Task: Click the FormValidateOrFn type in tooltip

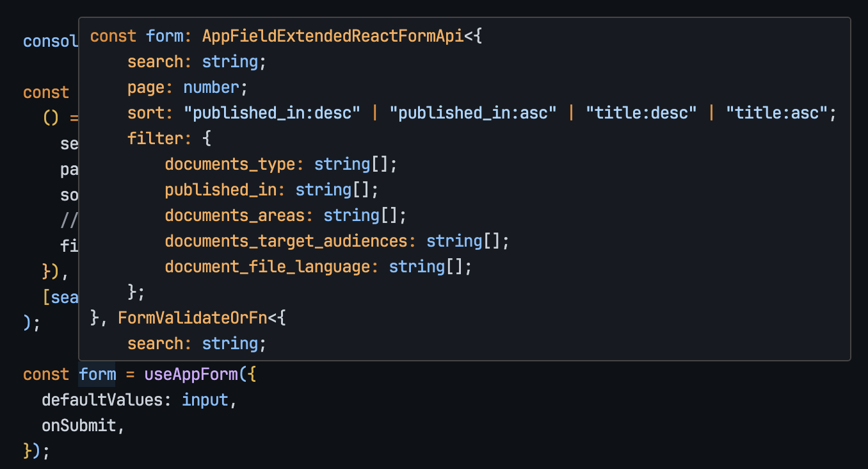Action: [193, 318]
